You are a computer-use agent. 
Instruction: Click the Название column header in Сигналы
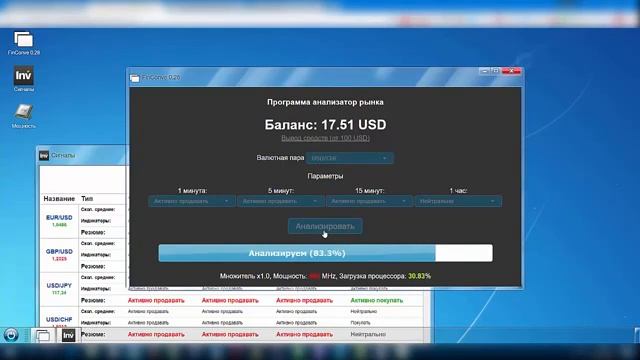coord(59,199)
